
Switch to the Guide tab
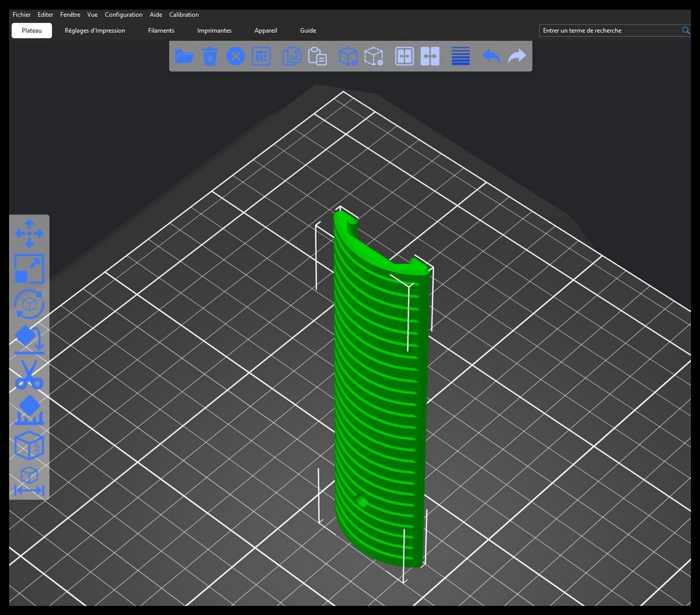(x=308, y=30)
